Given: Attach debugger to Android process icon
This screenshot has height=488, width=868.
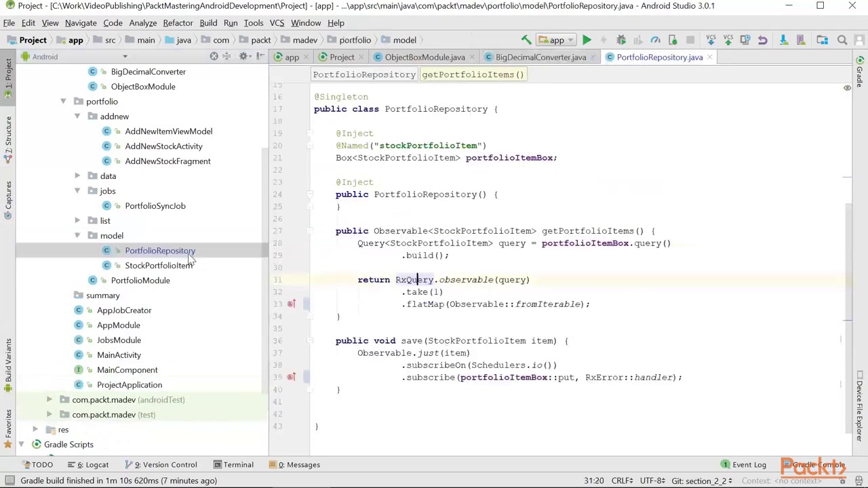Looking at the screenshot, I should click(673, 40).
